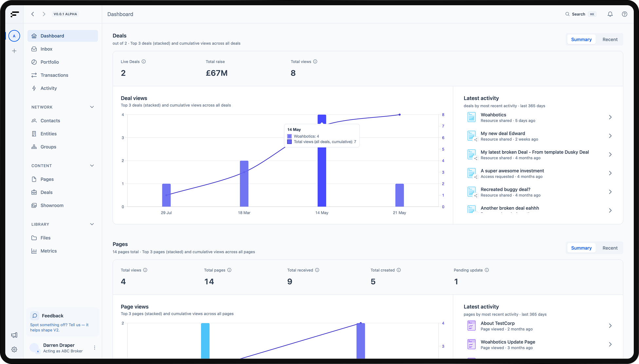Viewport: 639px width, 364px height.
Task: Open Woahbotics Update Page chevron
Action: pyautogui.click(x=610, y=344)
